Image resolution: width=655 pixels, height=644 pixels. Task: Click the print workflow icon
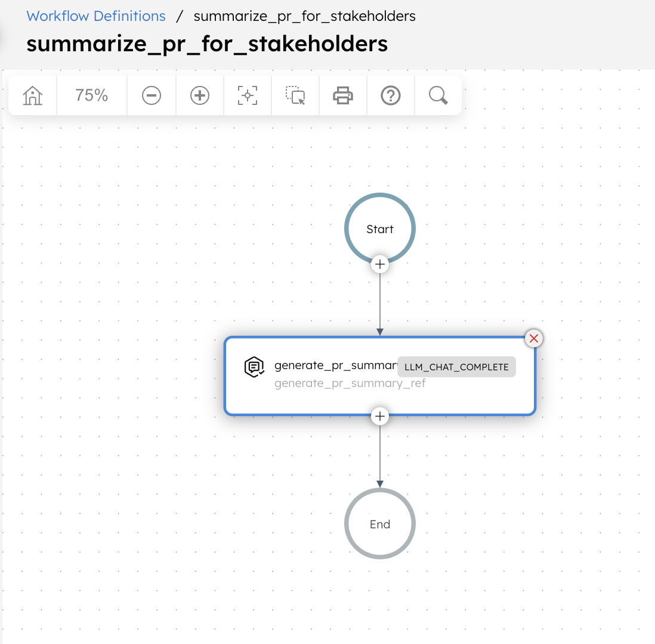pyautogui.click(x=342, y=95)
